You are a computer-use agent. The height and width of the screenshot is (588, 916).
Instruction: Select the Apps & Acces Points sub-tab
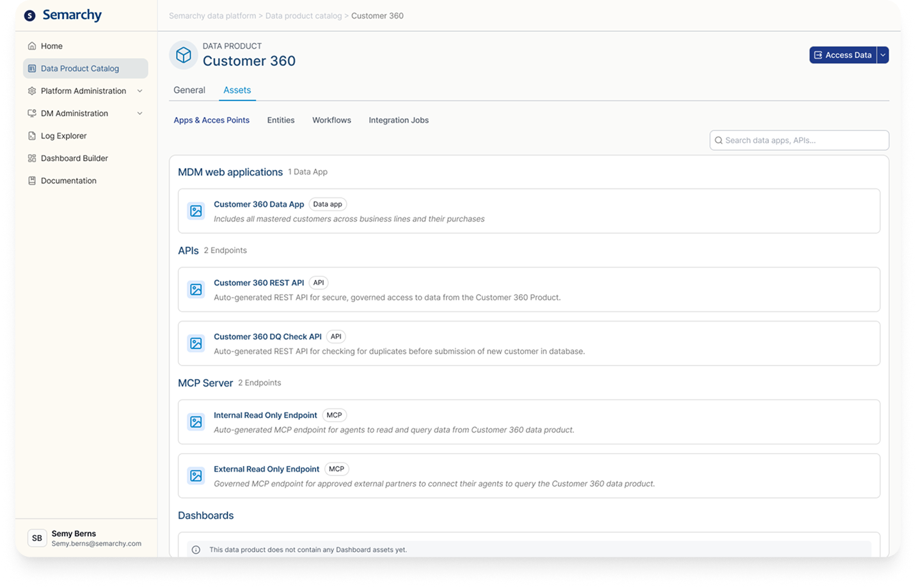[212, 120]
